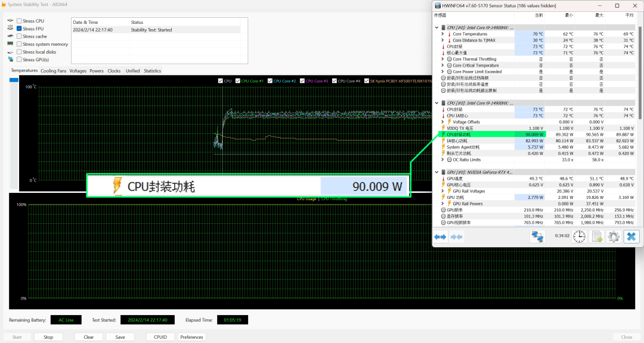Click the Clear button
This screenshot has height=343, width=644.
[x=89, y=337]
